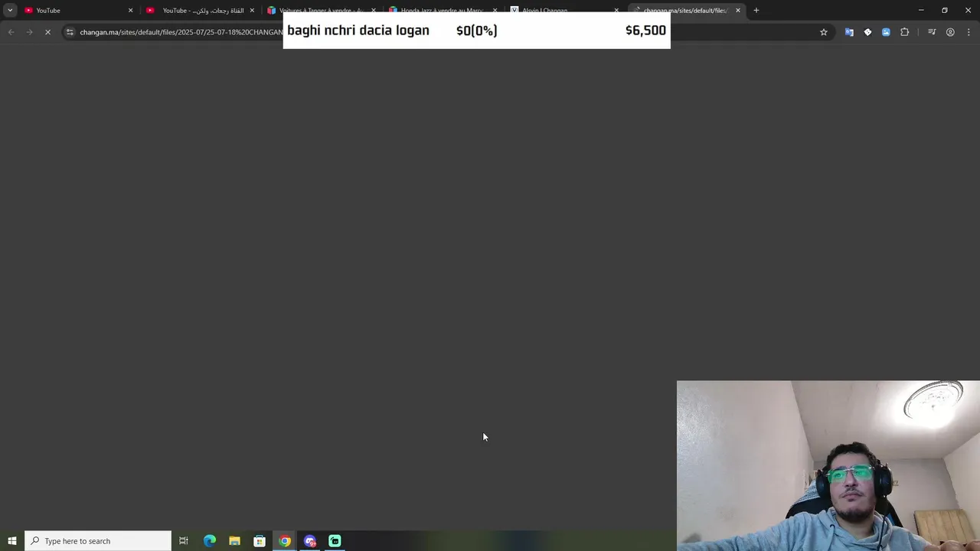Click the 'Type here to search' box
Screen dimensions: 980x551
point(98,541)
